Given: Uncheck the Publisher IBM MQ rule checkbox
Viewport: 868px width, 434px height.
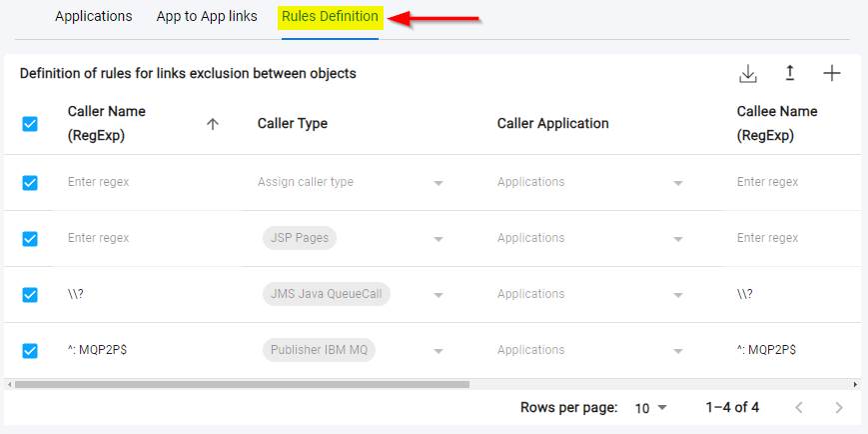Looking at the screenshot, I should pos(30,350).
